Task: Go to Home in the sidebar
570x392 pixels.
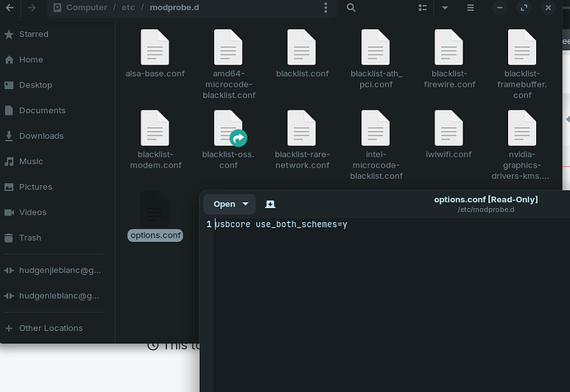Action: pyautogui.click(x=56, y=59)
